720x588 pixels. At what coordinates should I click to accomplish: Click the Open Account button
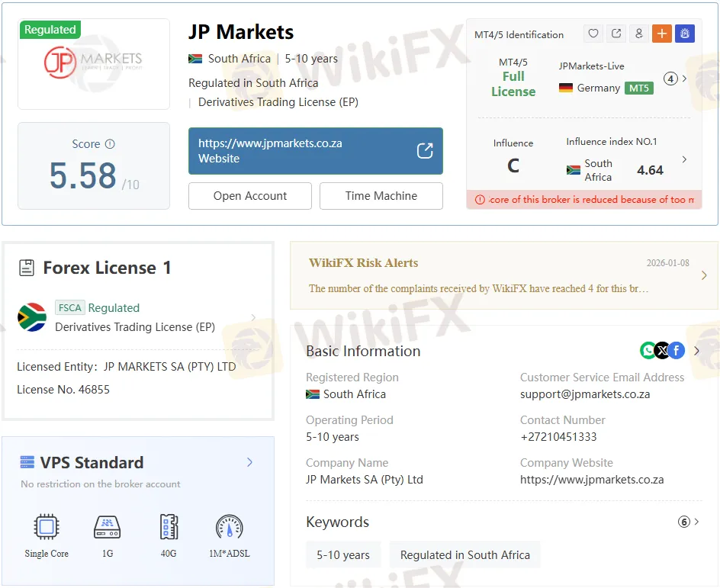tap(250, 196)
